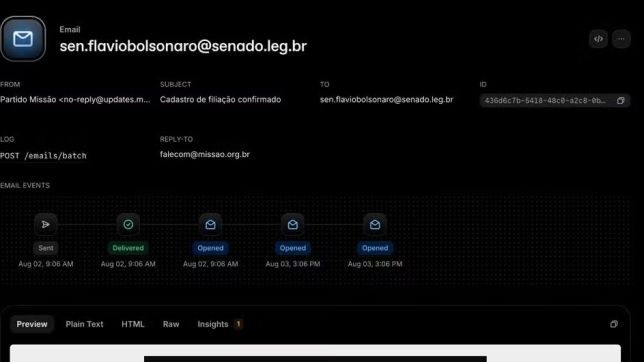Click the Opened event icon at Aug 02

[x=210, y=225]
